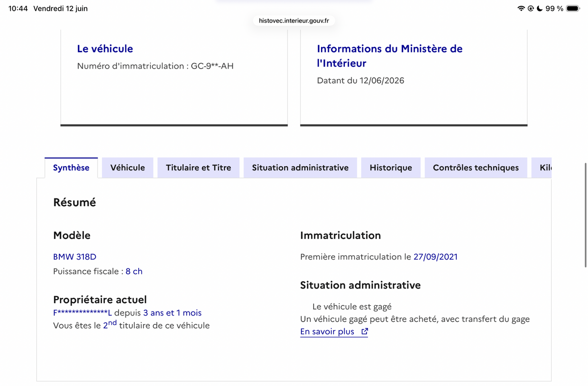The width and height of the screenshot is (588, 386).
Task: Click the Résumé section heading
Action: (x=74, y=202)
